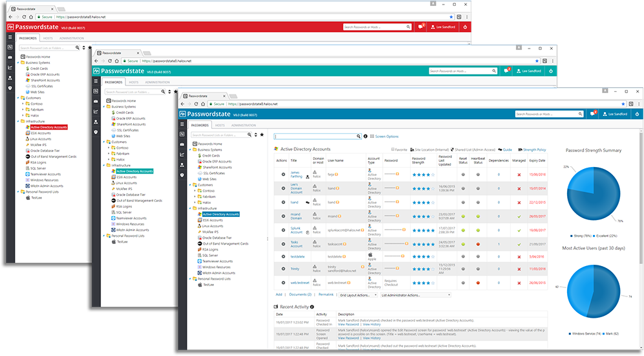Click expand/collapse arrows beside blue window tree search

(x=256, y=135)
